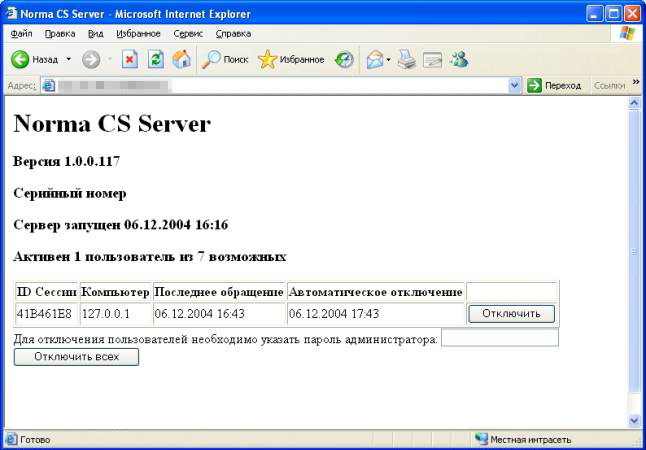Screen dimensions: 646x450
Task: Open the address bar dropdown list
Action: click(x=515, y=86)
